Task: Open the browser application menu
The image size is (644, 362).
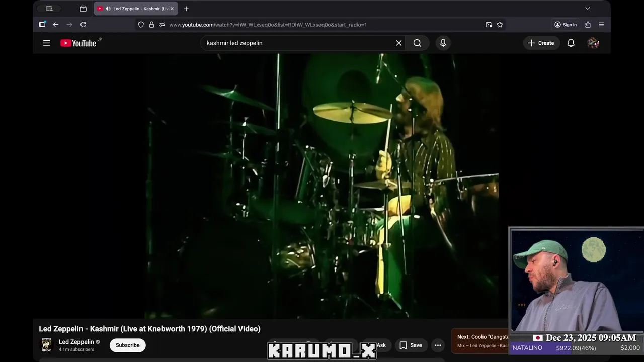Action: click(601, 25)
